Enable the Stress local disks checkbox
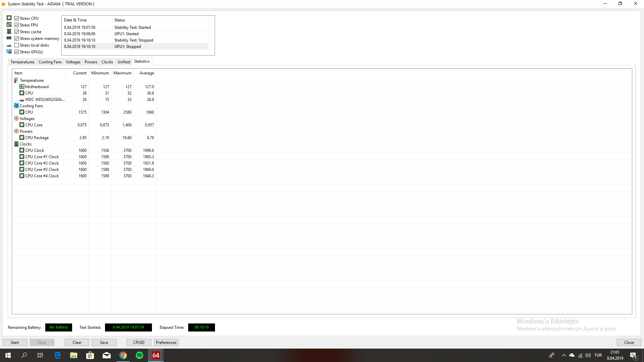 (17, 45)
